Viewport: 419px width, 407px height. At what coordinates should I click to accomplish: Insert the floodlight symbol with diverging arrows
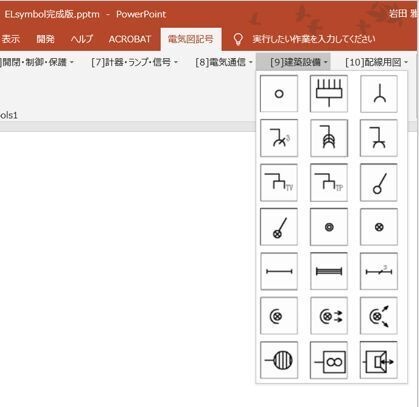(379, 316)
